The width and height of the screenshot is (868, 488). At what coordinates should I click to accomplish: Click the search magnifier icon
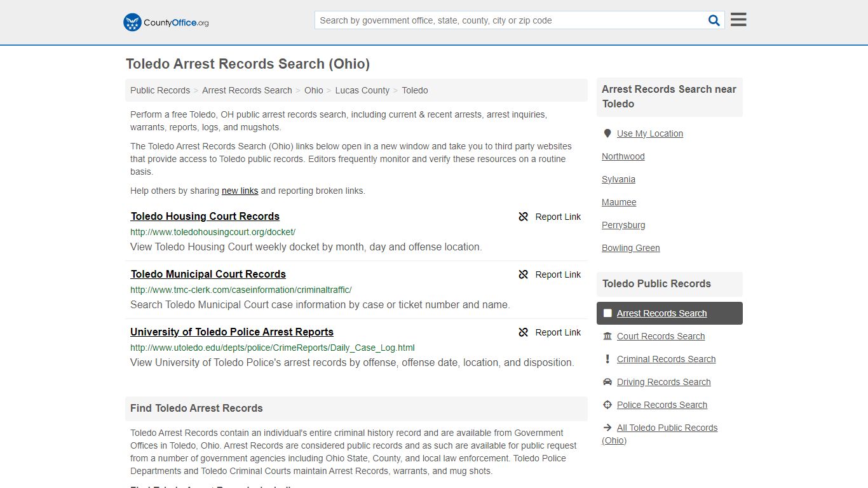click(714, 20)
